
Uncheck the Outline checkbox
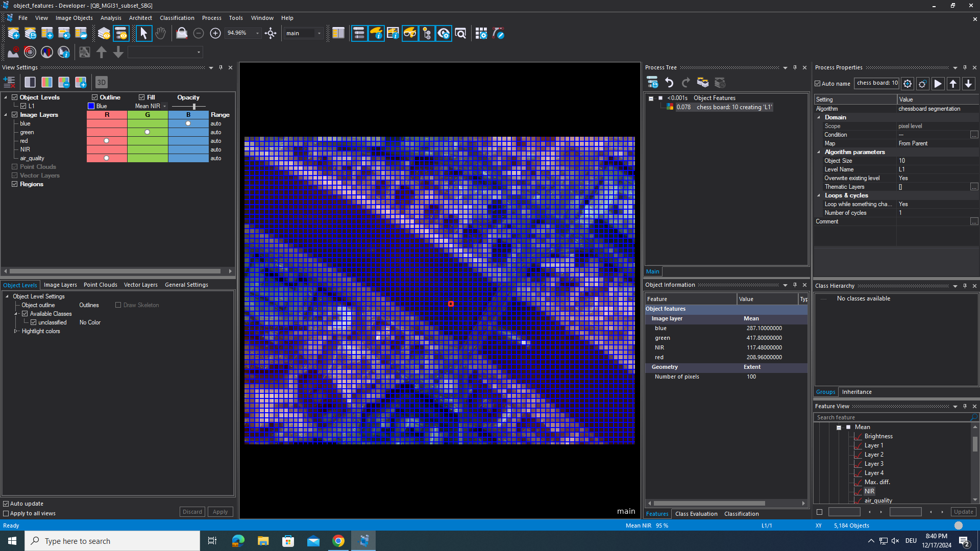point(95,97)
